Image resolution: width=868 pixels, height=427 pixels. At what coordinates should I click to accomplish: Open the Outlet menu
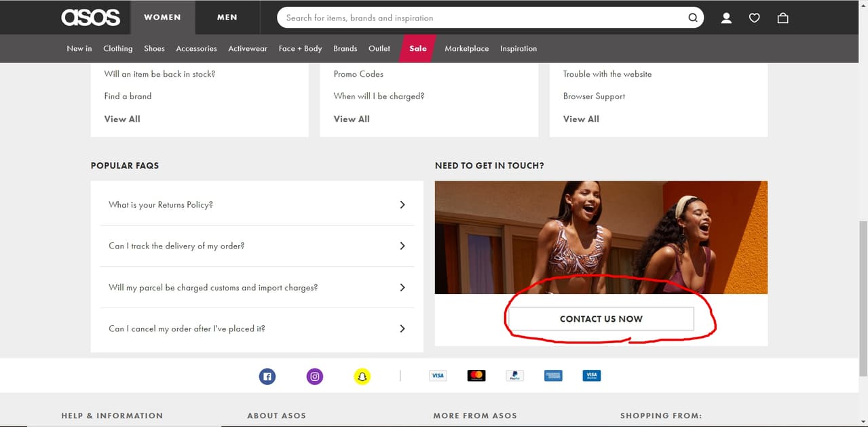click(379, 49)
